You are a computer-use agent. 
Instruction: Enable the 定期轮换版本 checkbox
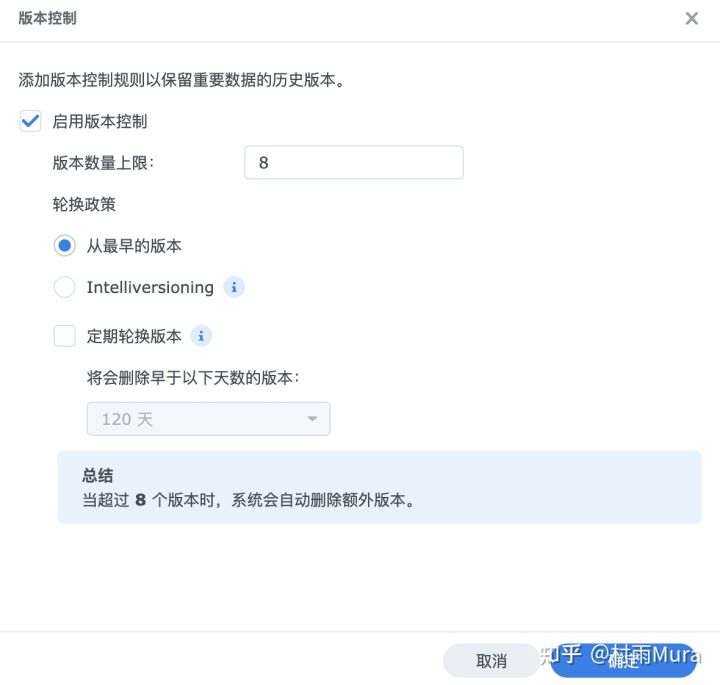(65, 336)
